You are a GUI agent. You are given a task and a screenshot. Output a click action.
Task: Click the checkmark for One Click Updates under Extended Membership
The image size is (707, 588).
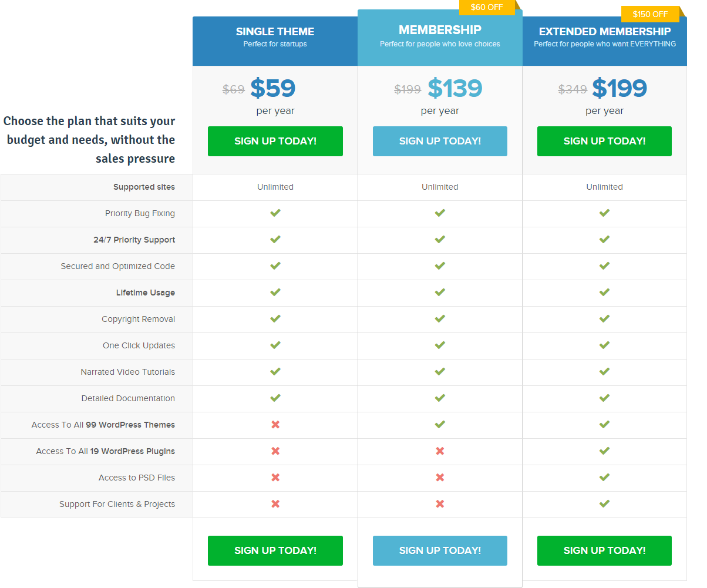604,345
